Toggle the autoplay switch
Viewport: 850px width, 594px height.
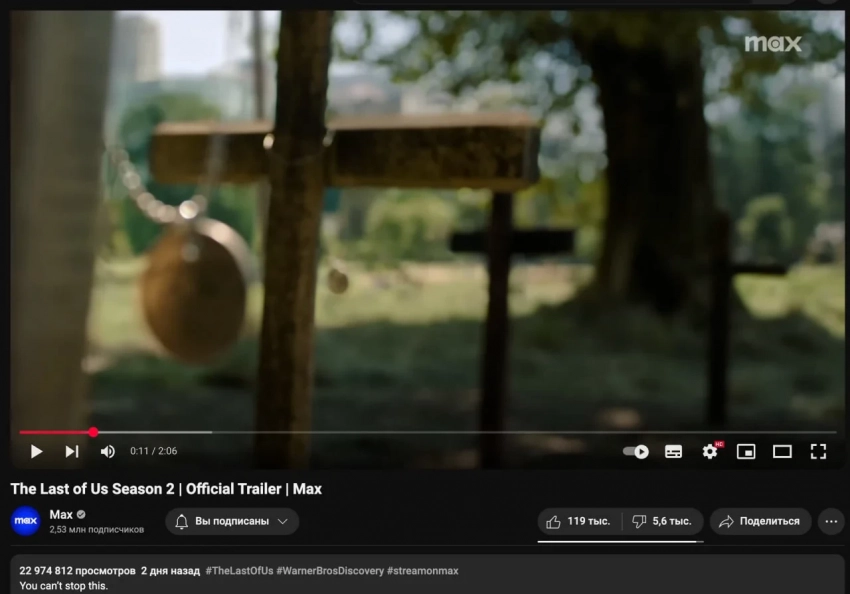tap(636, 451)
